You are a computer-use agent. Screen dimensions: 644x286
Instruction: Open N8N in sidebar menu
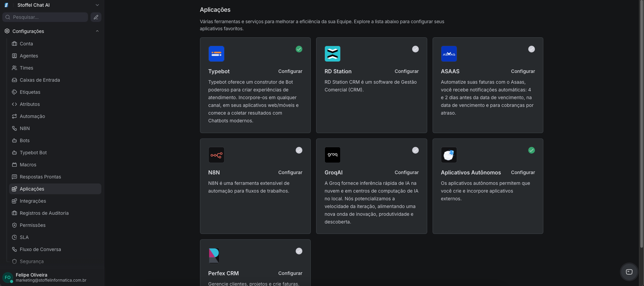point(55,128)
